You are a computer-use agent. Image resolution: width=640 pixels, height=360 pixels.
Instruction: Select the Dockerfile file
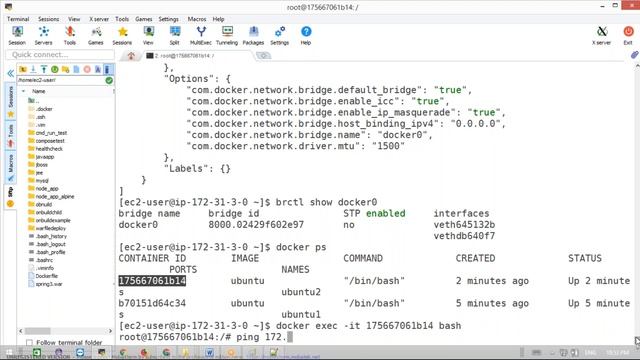coord(43,276)
